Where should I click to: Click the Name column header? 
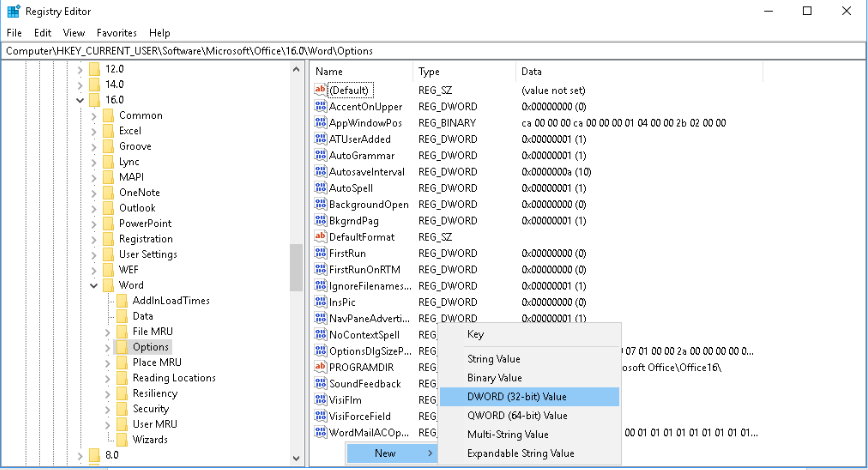pyautogui.click(x=361, y=71)
